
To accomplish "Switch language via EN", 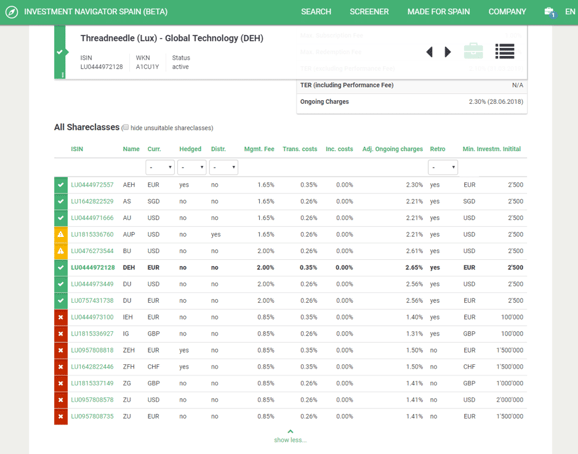I will (x=570, y=12).
